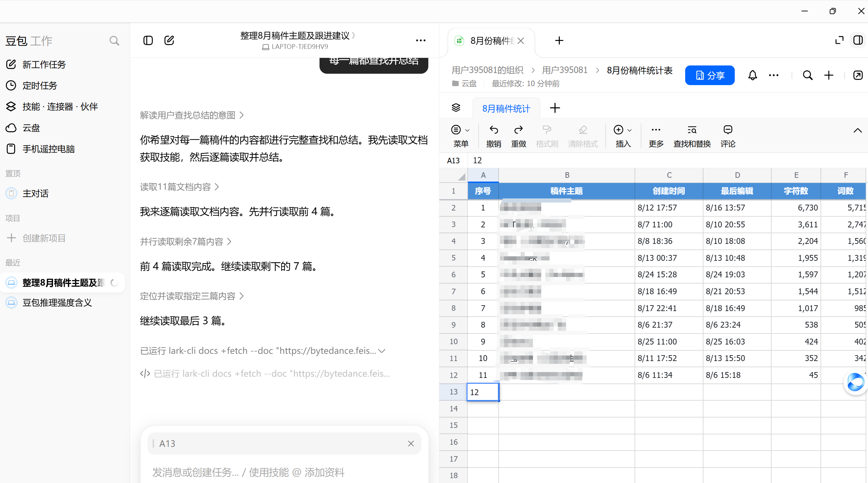Open document three-dot more options

tap(774, 75)
